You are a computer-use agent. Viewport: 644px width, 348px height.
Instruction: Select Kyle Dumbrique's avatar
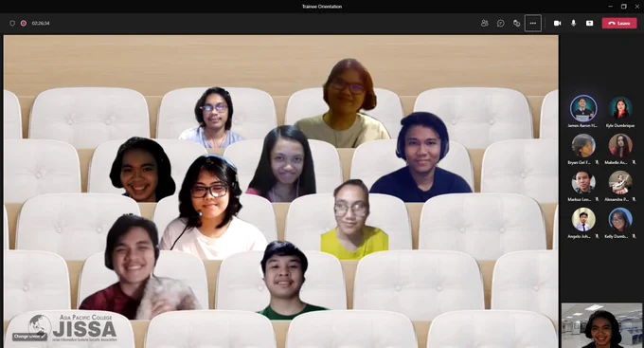click(x=620, y=108)
